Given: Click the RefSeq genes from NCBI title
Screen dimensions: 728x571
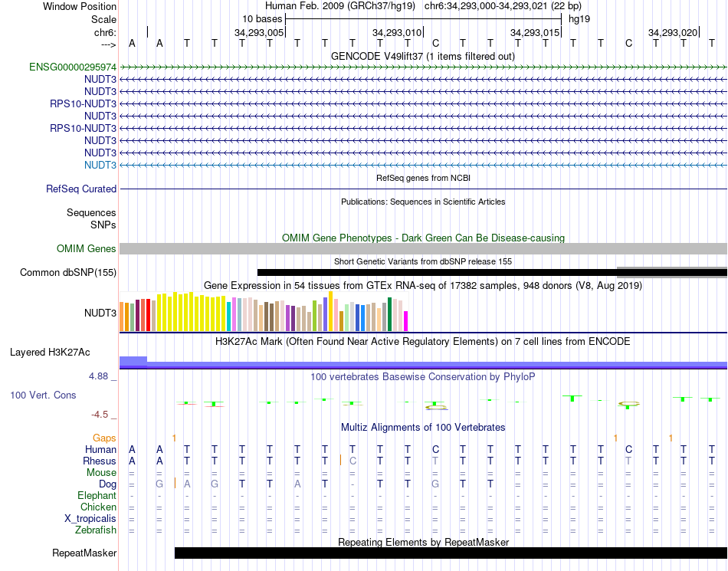Looking at the screenshot, I should (423, 178).
